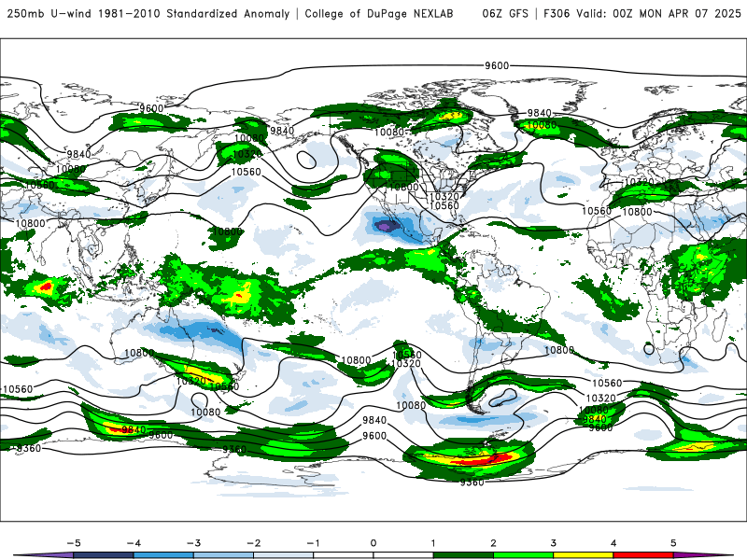Click the 9600 contour label over the Arctic
This screenshot has height=560, width=747.
(x=497, y=65)
